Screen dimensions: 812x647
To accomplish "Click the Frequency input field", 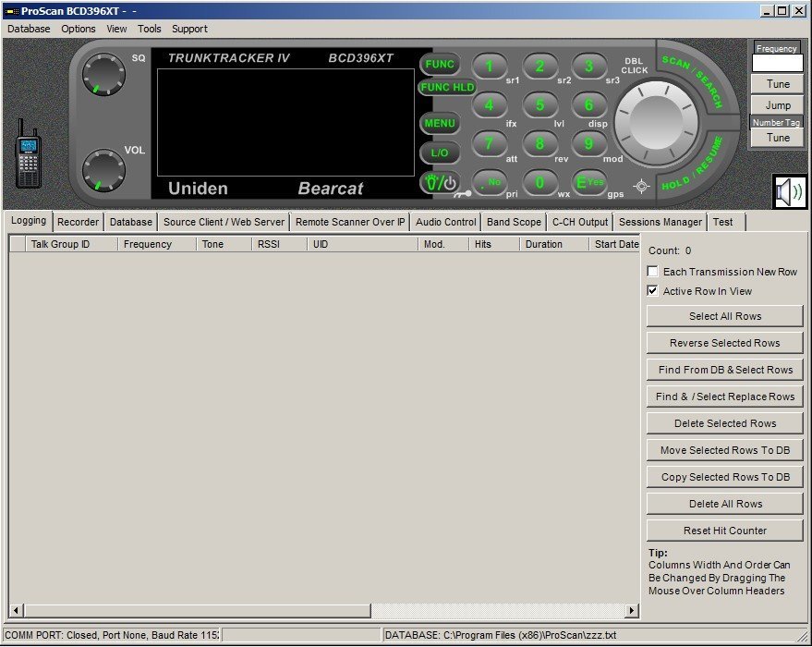I will pyautogui.click(x=776, y=63).
